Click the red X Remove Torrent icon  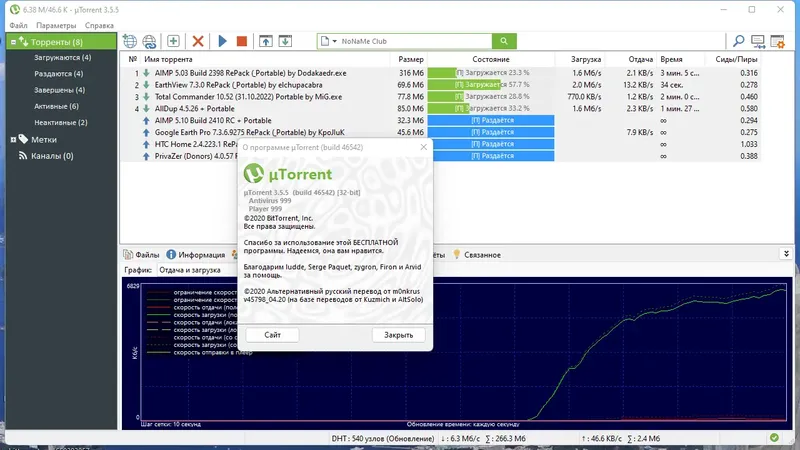(x=198, y=41)
